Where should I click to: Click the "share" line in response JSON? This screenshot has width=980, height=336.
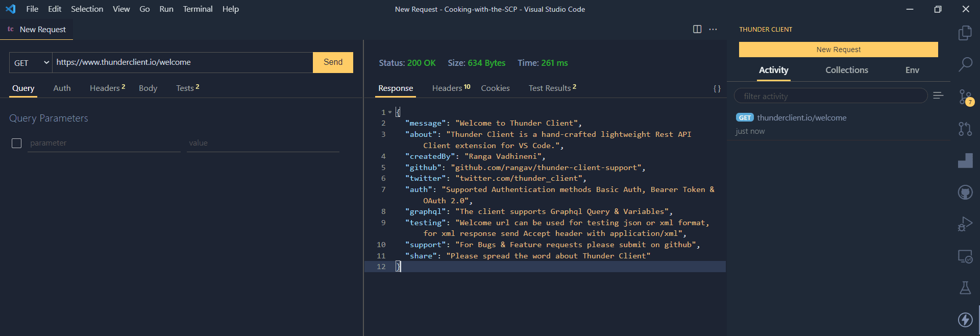click(528, 256)
